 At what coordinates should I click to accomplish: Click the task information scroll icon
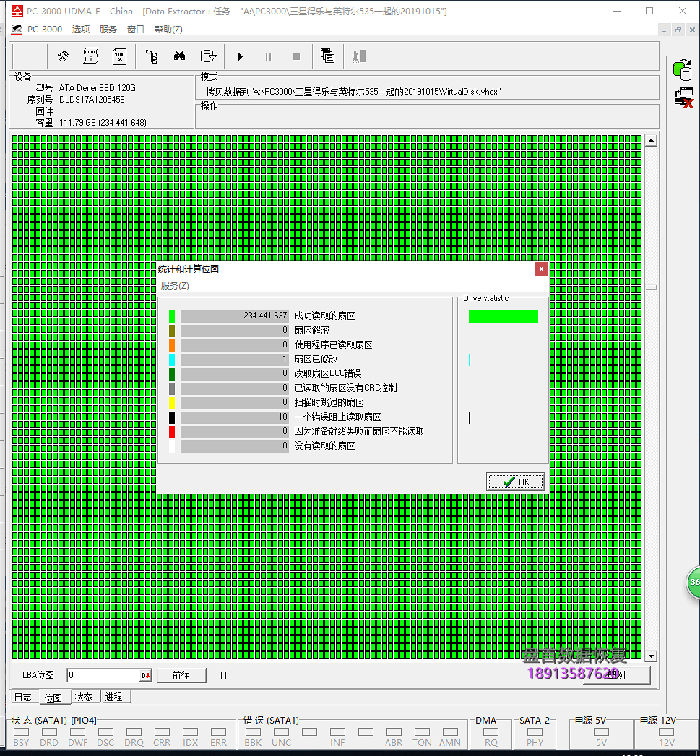[91, 56]
